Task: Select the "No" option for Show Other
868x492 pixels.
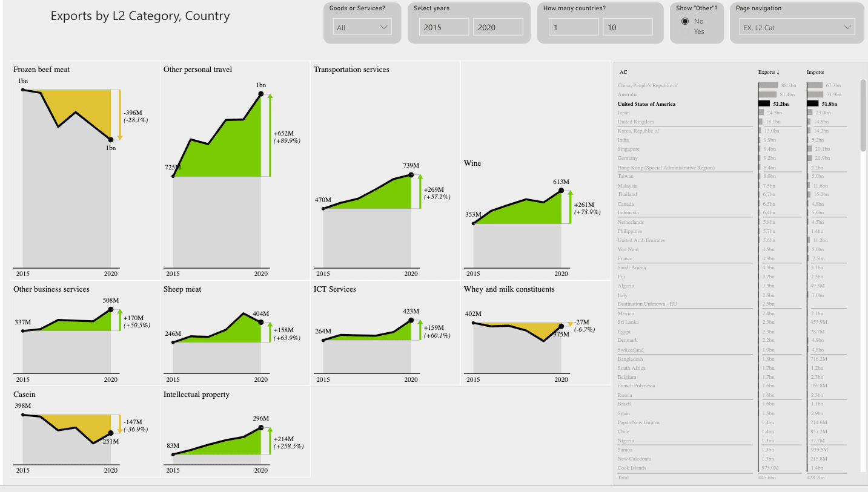Action: pyautogui.click(x=685, y=21)
